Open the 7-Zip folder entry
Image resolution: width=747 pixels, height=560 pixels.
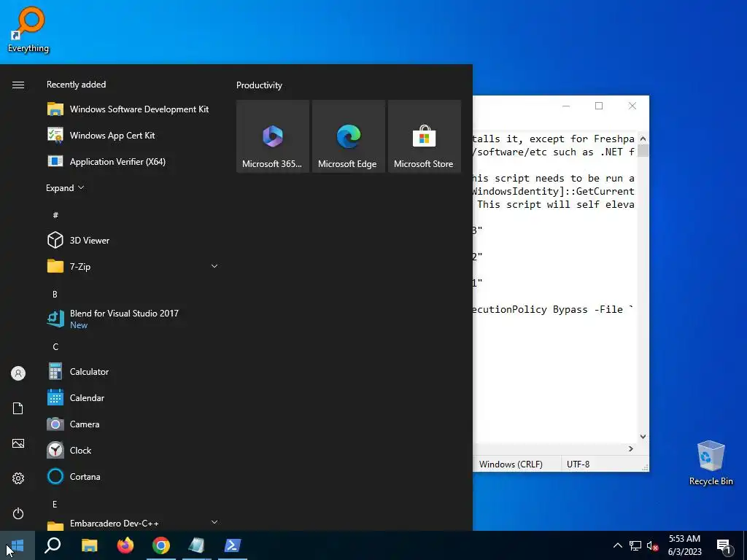click(133, 266)
